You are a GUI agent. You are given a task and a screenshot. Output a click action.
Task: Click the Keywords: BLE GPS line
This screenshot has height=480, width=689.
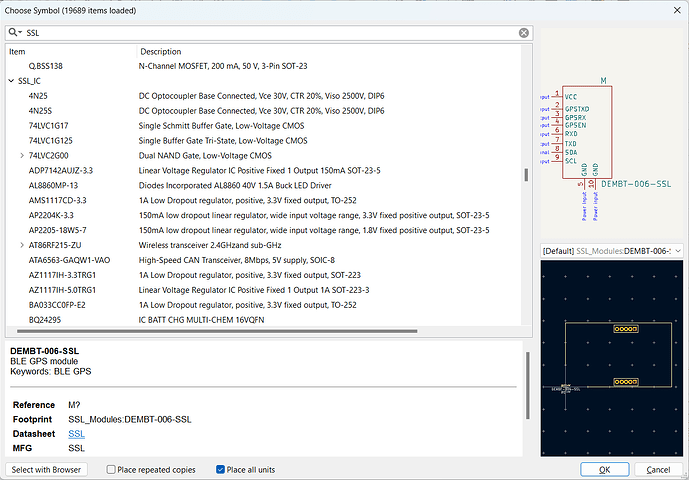pyautogui.click(x=51, y=371)
